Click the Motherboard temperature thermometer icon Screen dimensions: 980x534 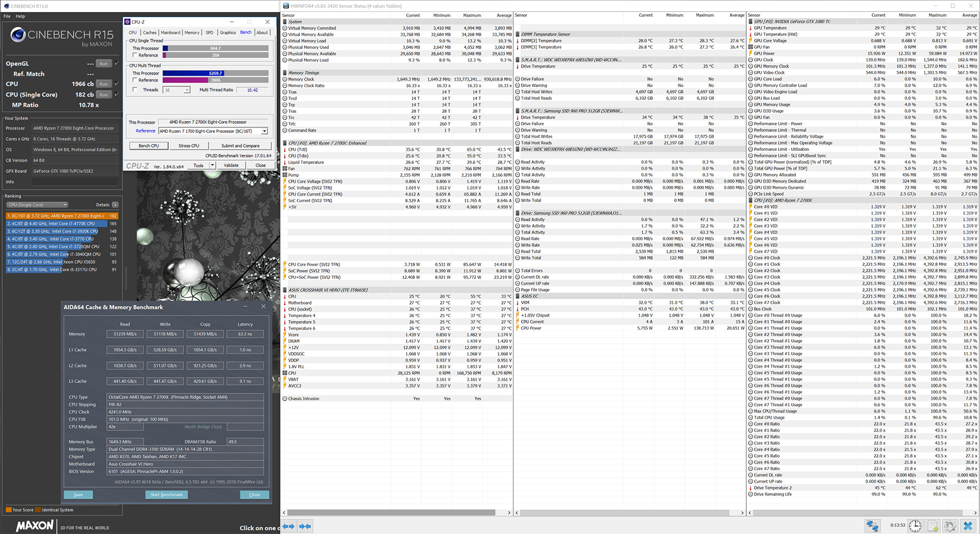[x=285, y=302]
